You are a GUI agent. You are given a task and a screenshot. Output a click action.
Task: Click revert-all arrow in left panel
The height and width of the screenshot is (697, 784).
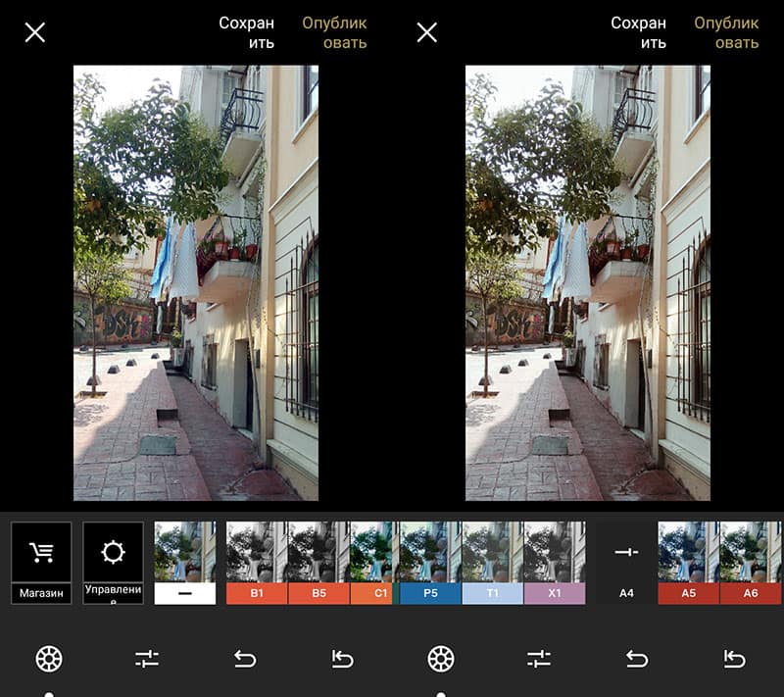(342, 659)
